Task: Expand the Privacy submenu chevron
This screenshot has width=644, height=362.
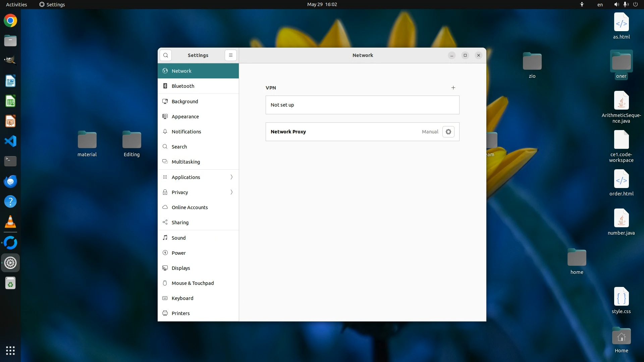Action: tap(231, 192)
